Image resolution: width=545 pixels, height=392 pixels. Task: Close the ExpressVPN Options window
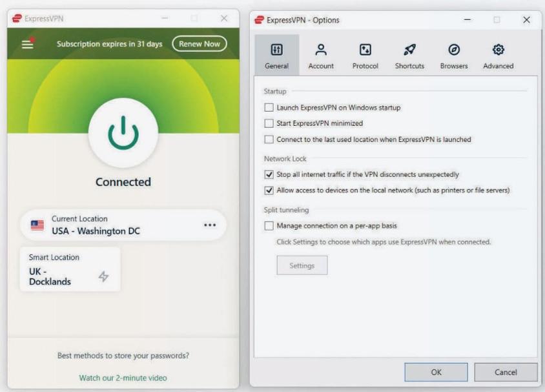(526, 20)
